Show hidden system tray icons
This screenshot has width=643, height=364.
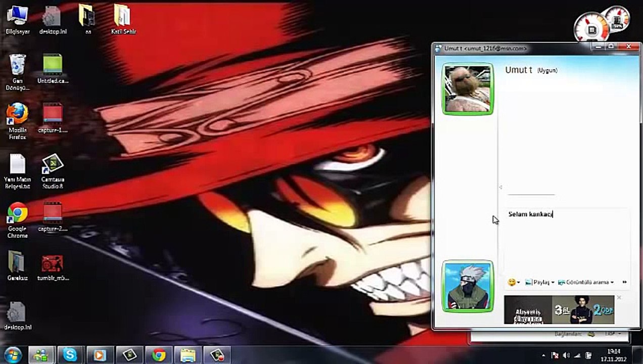(x=543, y=355)
